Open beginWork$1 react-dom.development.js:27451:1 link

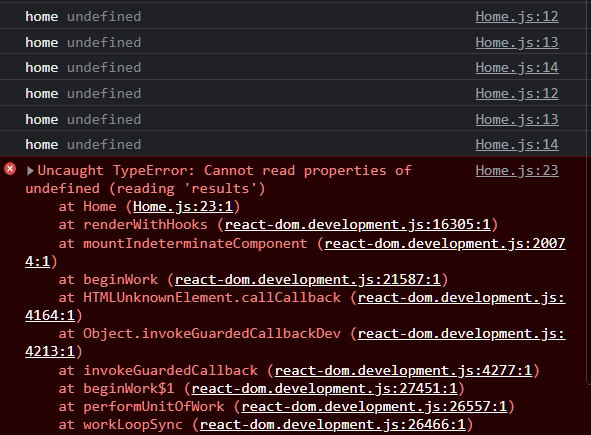point(324,388)
